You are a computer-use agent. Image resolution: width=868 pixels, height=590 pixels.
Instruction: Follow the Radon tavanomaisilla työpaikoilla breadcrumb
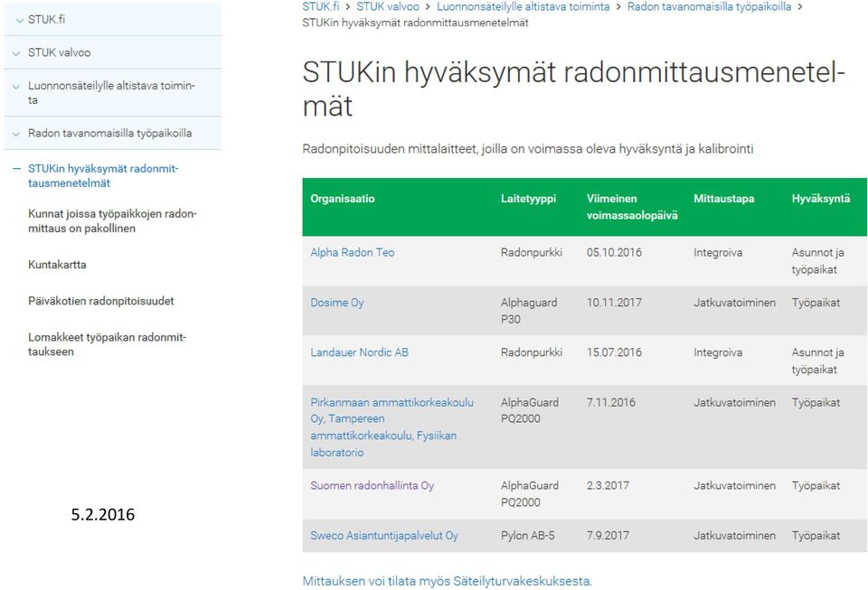pyautogui.click(x=709, y=6)
